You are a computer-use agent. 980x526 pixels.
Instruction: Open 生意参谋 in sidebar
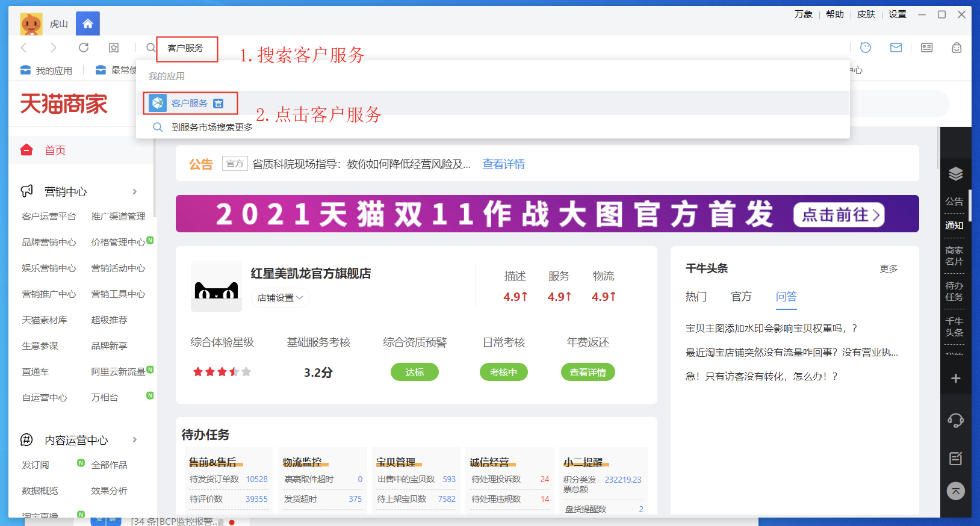coord(40,345)
